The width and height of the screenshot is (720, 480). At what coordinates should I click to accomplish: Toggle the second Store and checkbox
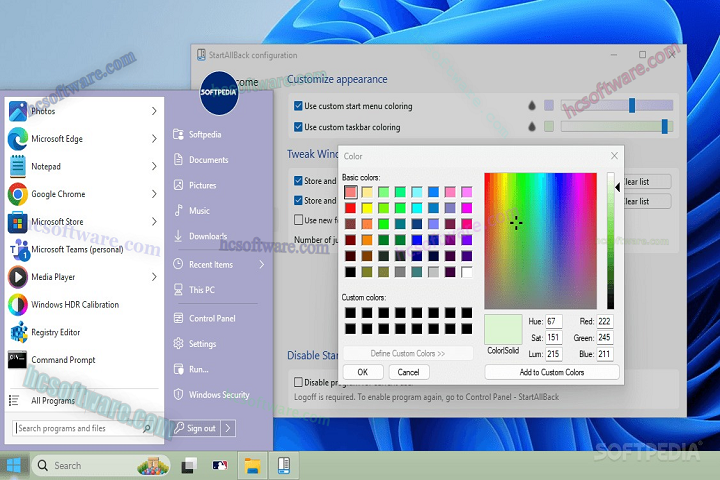coord(298,200)
